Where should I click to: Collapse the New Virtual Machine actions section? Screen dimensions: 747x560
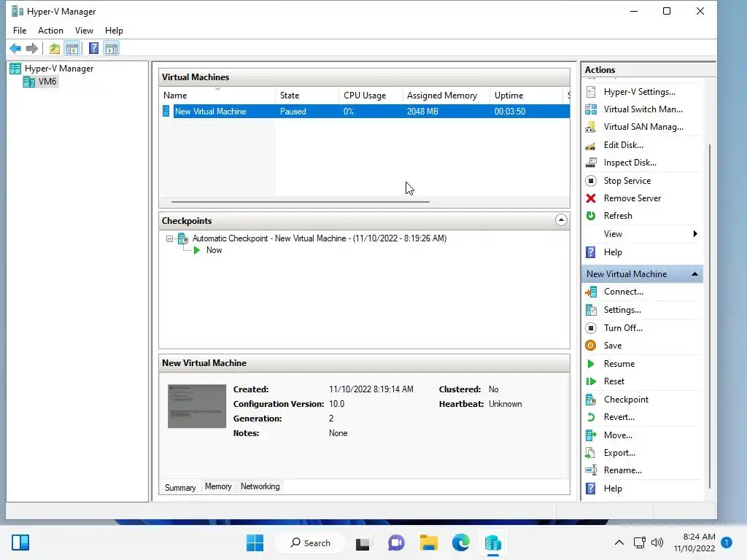[x=694, y=274]
